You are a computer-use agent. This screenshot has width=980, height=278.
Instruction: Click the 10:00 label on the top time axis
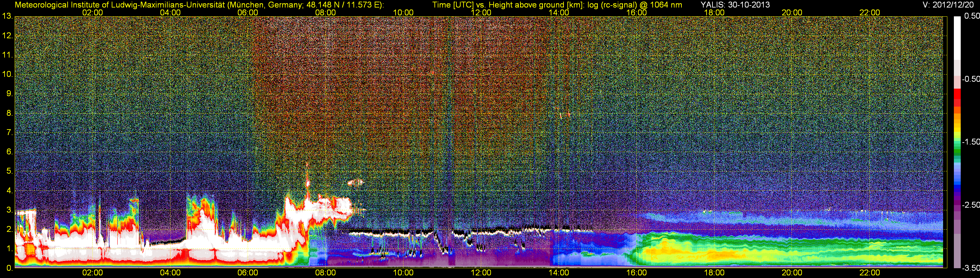[403, 12]
